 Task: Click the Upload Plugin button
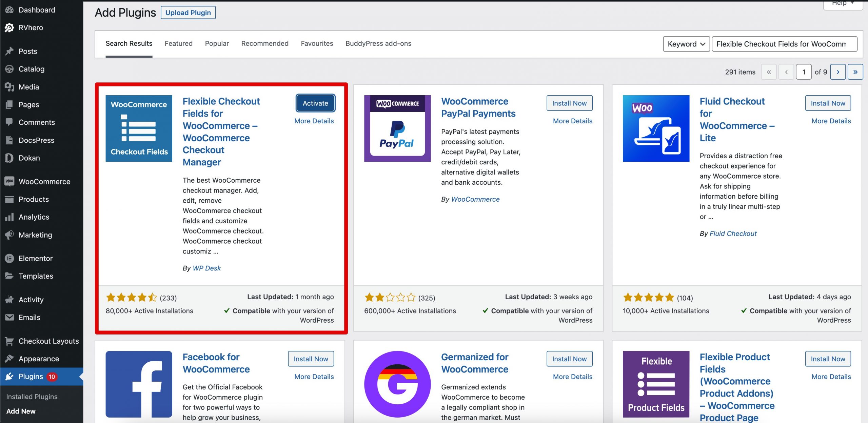coord(188,13)
